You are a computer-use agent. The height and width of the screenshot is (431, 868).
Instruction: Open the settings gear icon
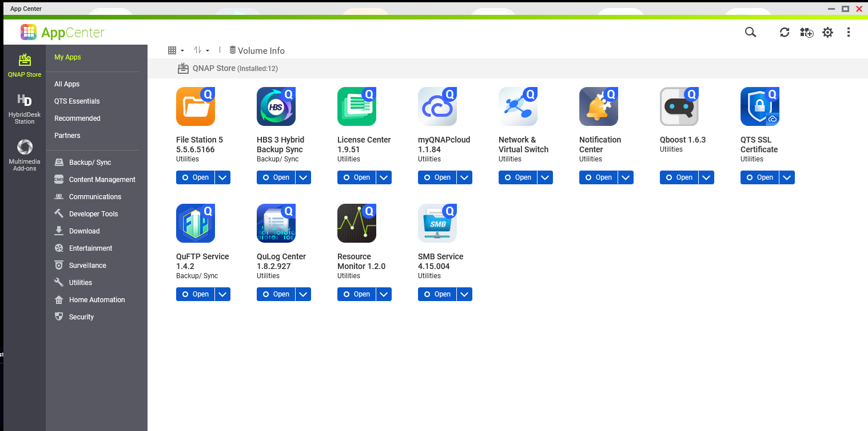click(x=827, y=33)
